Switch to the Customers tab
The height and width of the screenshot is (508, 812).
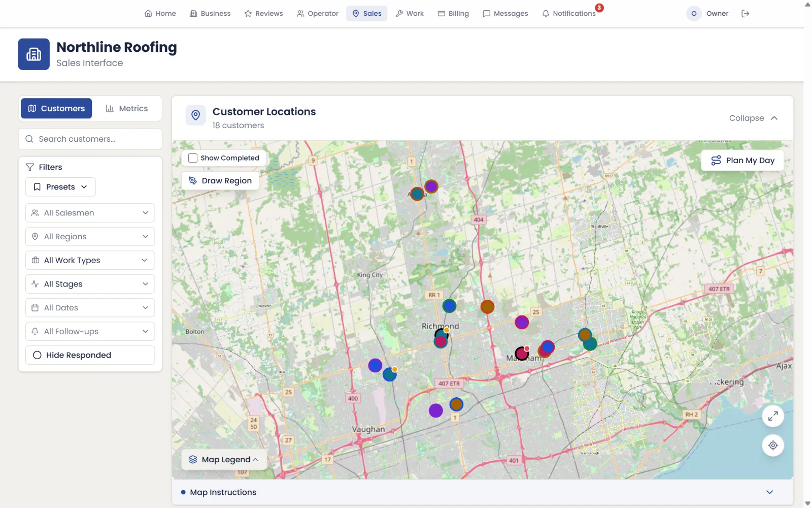pos(56,108)
